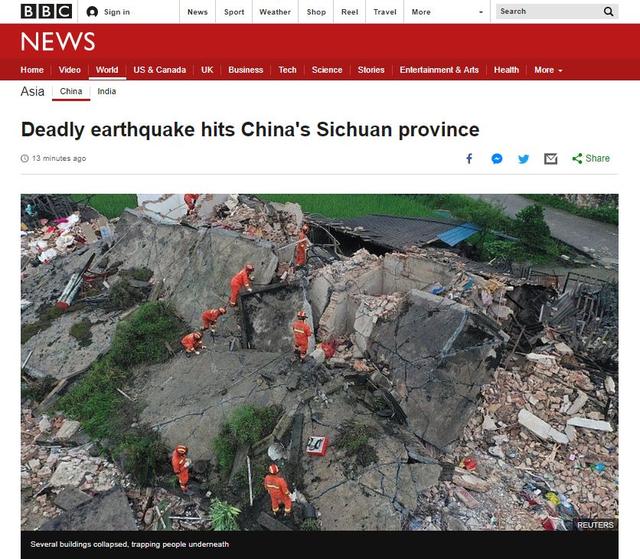Click the NEWS banner title
This screenshot has height=559, width=640.
tap(58, 41)
